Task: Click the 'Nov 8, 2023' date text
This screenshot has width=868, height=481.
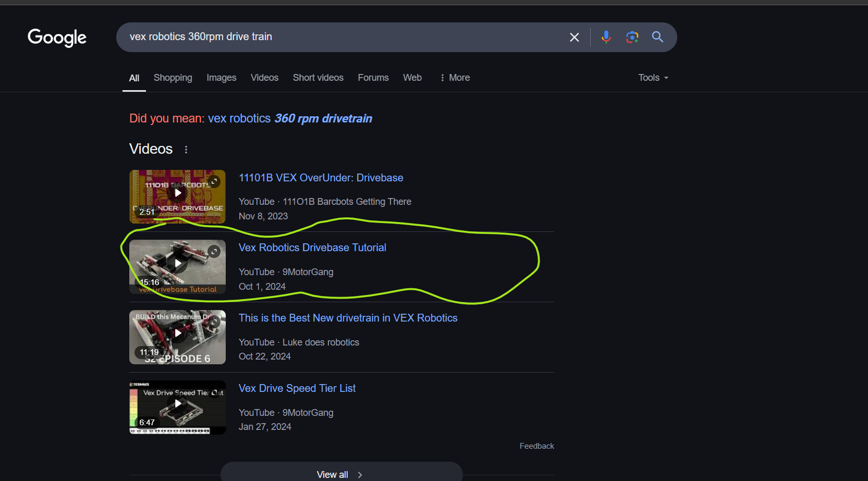Action: (263, 216)
